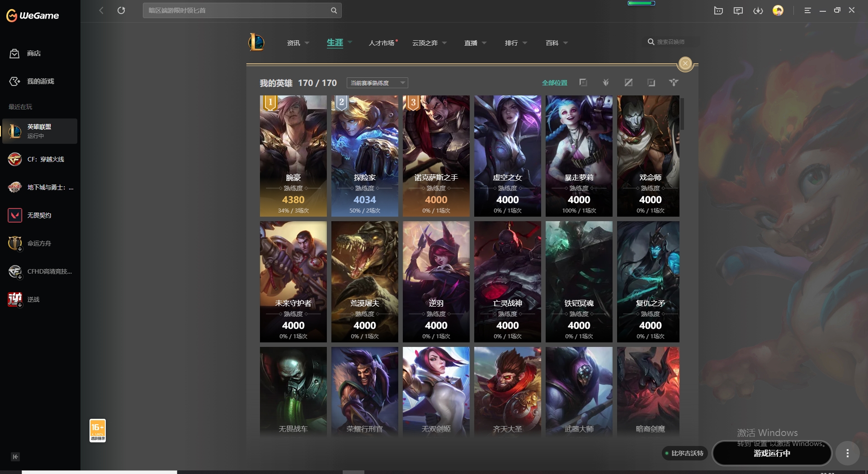Filter heroes by support icon
The height and width of the screenshot is (474, 868).
click(674, 82)
